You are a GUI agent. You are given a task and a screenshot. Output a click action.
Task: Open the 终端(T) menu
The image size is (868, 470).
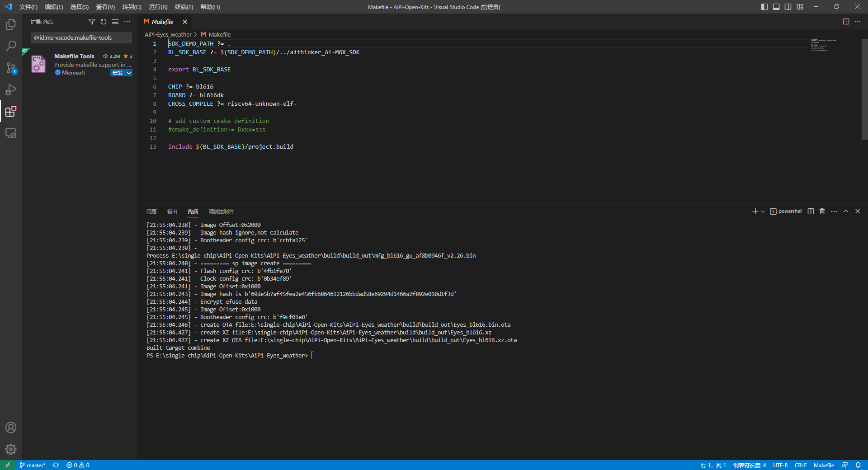(184, 7)
